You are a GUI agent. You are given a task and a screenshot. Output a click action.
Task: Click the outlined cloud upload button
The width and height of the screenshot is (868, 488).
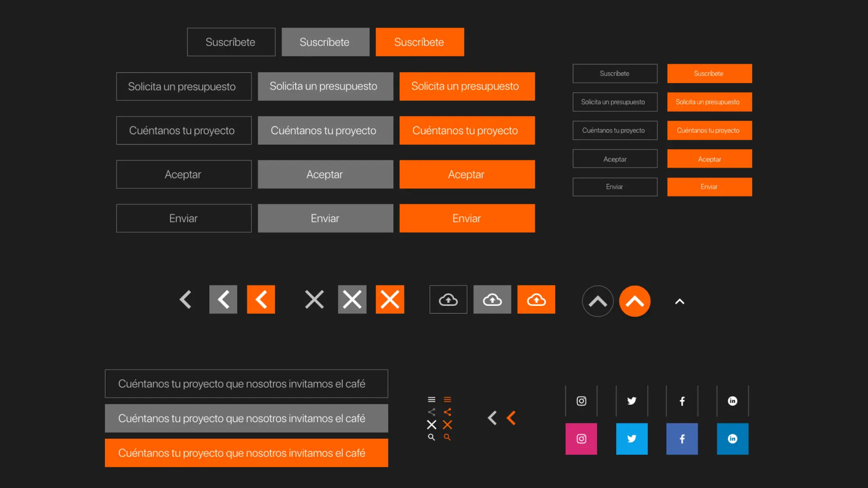(448, 299)
